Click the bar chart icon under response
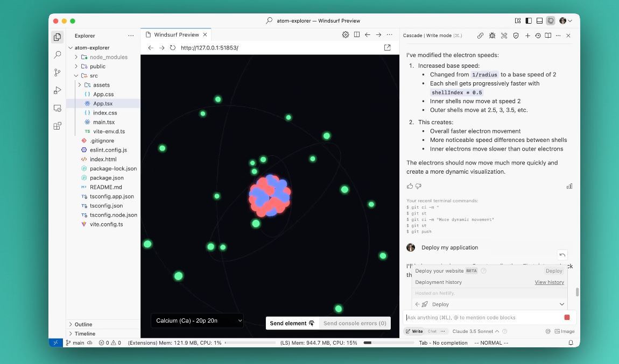Screen dimensions: 619x364 (x=569, y=186)
